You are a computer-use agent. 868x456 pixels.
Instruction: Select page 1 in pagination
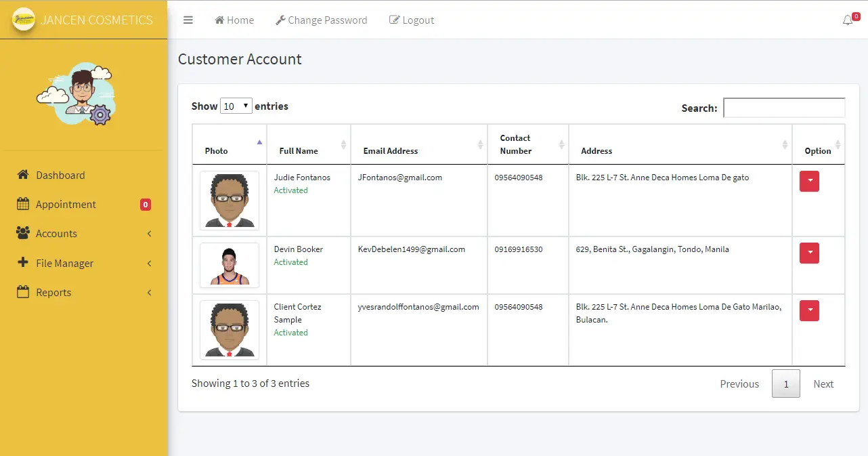click(786, 384)
